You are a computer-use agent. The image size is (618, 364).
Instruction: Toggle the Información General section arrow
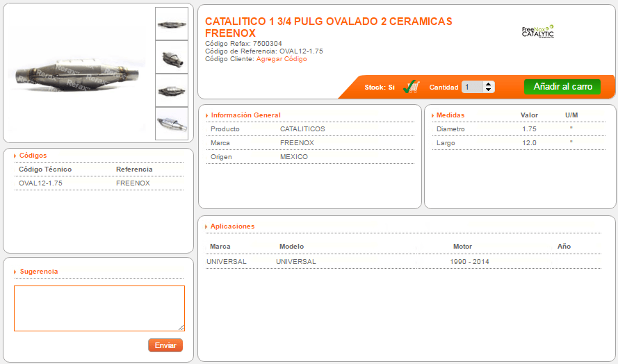[x=207, y=115]
